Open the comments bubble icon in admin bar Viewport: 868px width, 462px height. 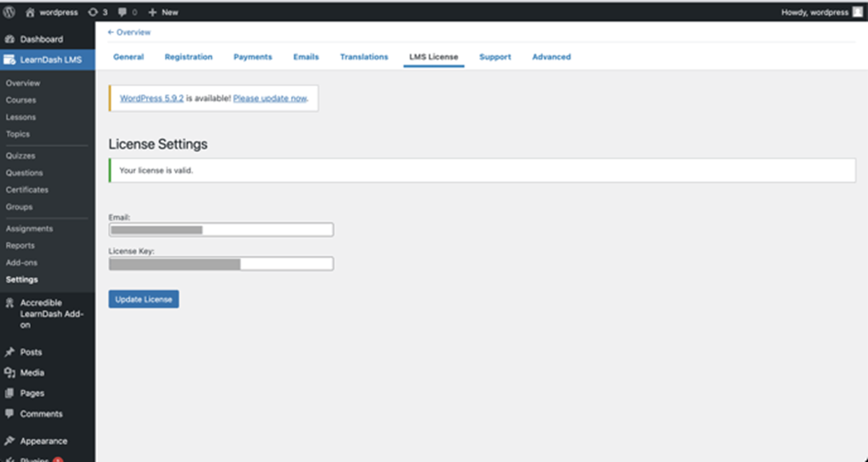(122, 12)
